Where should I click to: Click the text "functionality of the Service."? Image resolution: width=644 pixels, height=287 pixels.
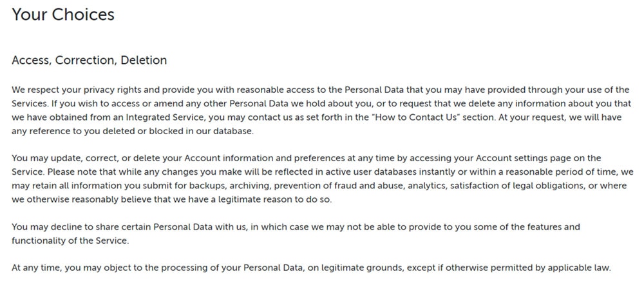click(x=70, y=241)
